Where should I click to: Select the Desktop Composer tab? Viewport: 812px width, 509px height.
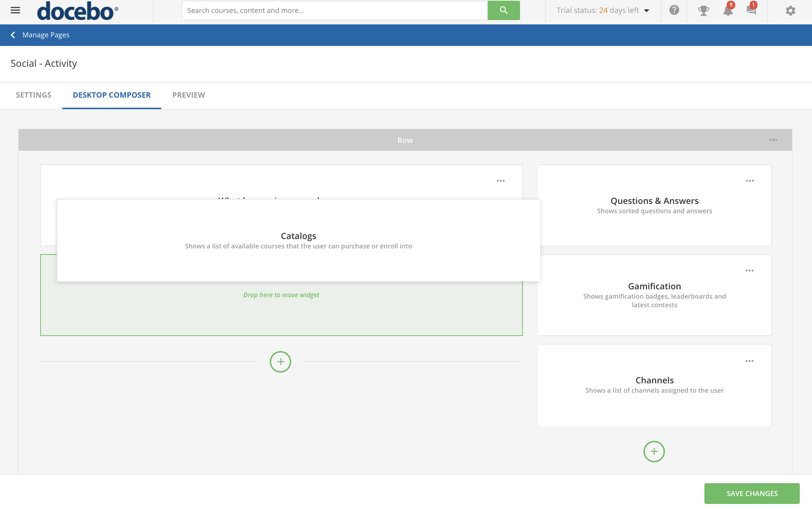pyautogui.click(x=112, y=95)
